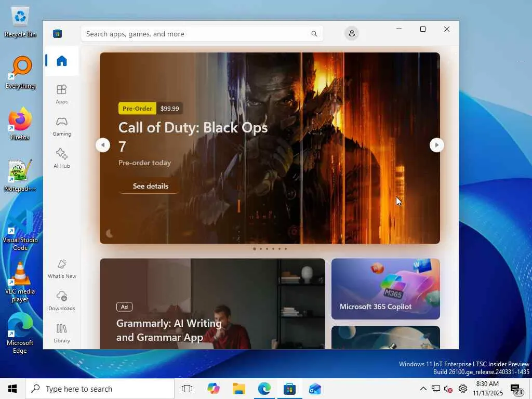
Task: Open AI Hub in the sidebar
Action: coord(61,158)
